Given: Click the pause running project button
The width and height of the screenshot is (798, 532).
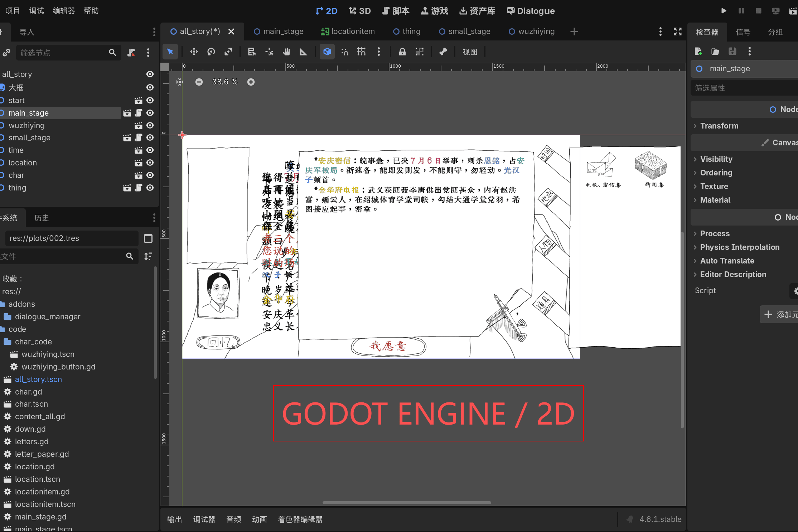Looking at the screenshot, I should (741, 11).
